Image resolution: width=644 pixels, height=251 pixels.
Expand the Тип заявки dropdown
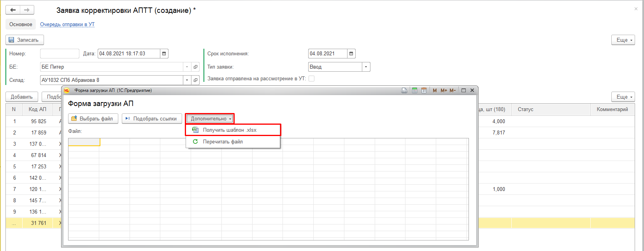click(x=366, y=67)
